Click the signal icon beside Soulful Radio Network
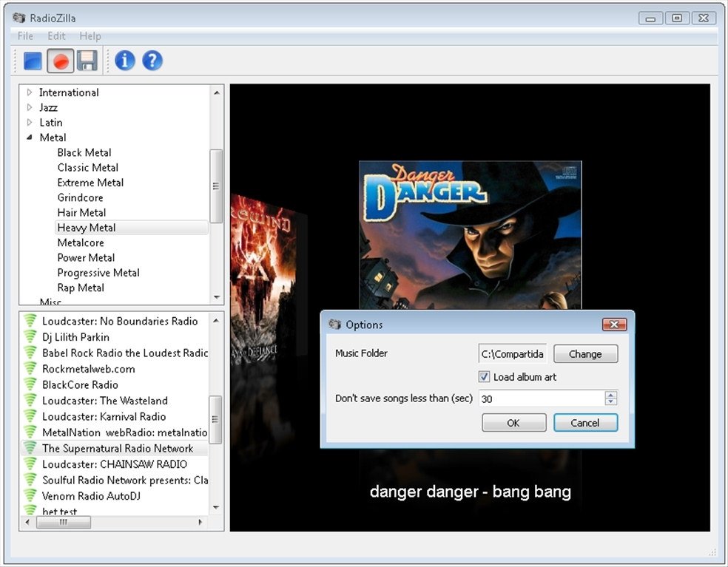The width and height of the screenshot is (728, 567). (30, 479)
